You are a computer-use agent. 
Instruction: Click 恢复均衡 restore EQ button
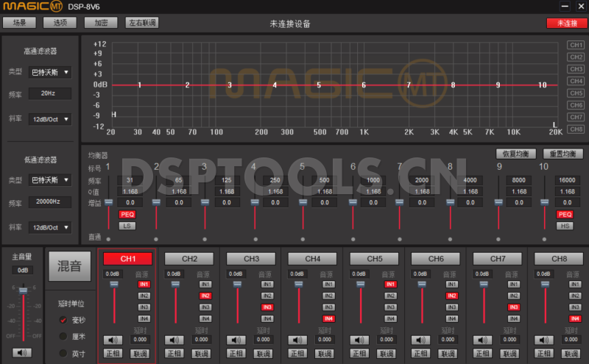click(x=516, y=154)
